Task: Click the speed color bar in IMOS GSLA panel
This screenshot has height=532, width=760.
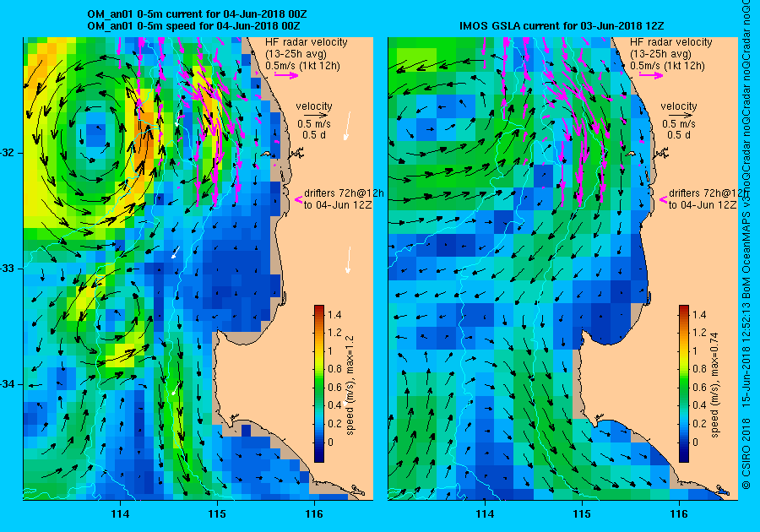Action: (684, 383)
